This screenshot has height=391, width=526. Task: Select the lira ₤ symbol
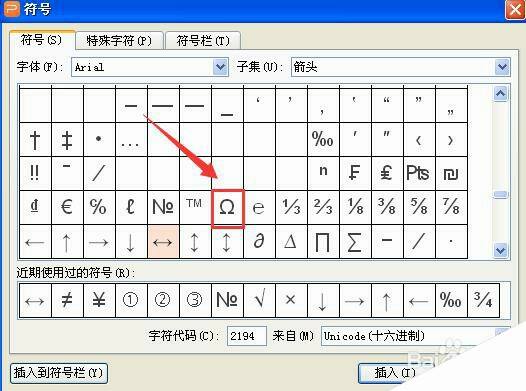pyautogui.click(x=387, y=174)
